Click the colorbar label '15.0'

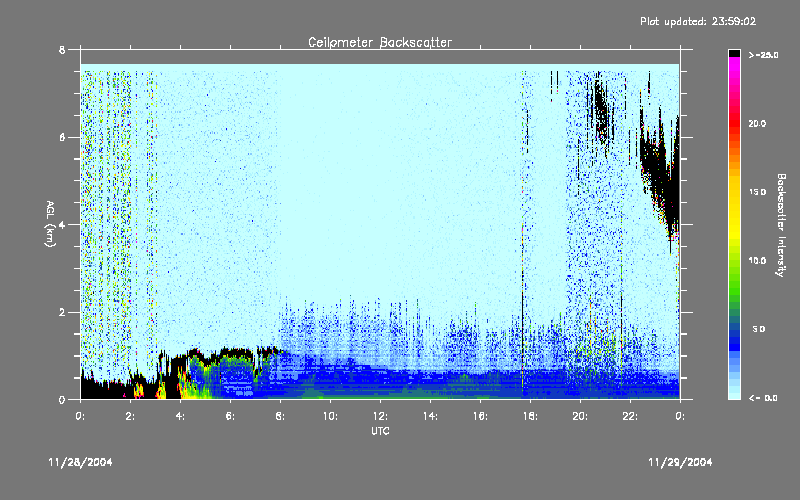(x=757, y=192)
